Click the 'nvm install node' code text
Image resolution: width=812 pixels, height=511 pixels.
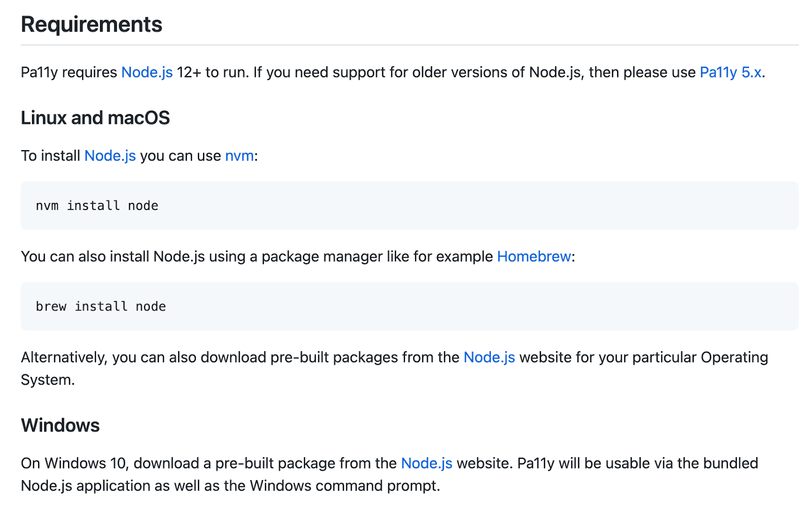coord(97,206)
